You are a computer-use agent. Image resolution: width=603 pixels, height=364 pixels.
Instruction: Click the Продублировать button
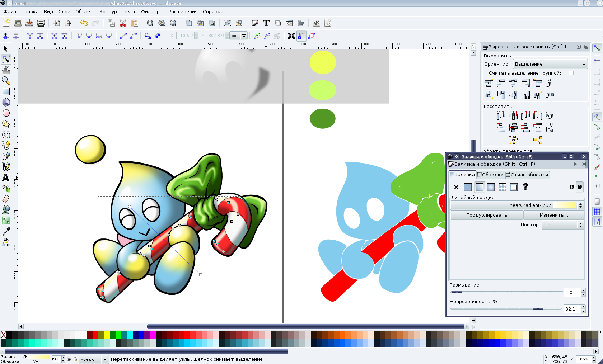[x=487, y=215]
